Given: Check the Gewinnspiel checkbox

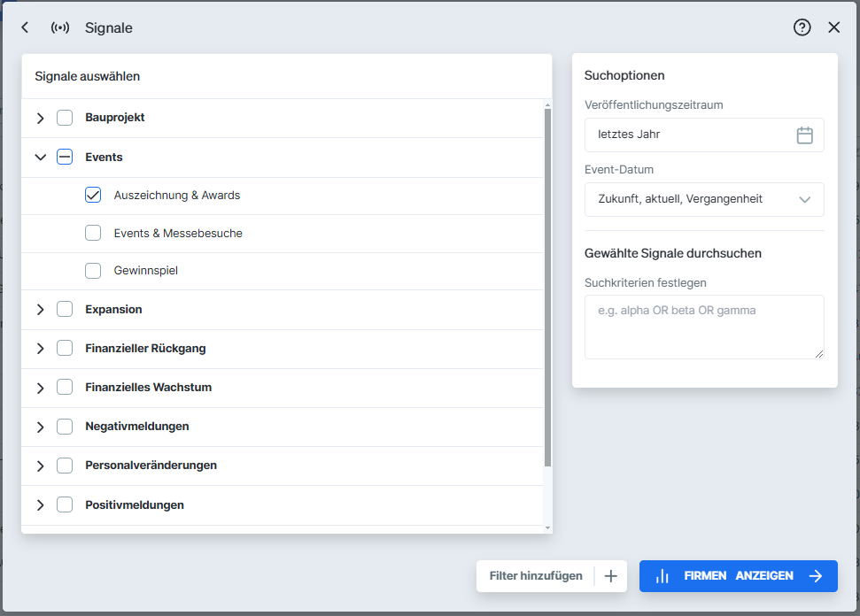Looking at the screenshot, I should (x=93, y=271).
